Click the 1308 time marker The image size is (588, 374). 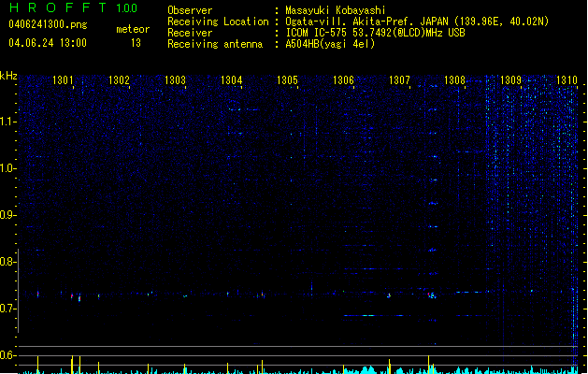(454, 80)
